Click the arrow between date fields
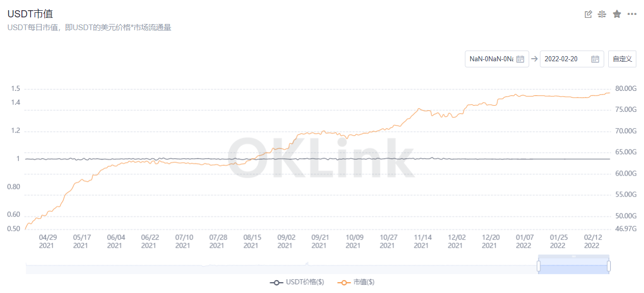Viewport: 644px width, 293px height. (534, 59)
